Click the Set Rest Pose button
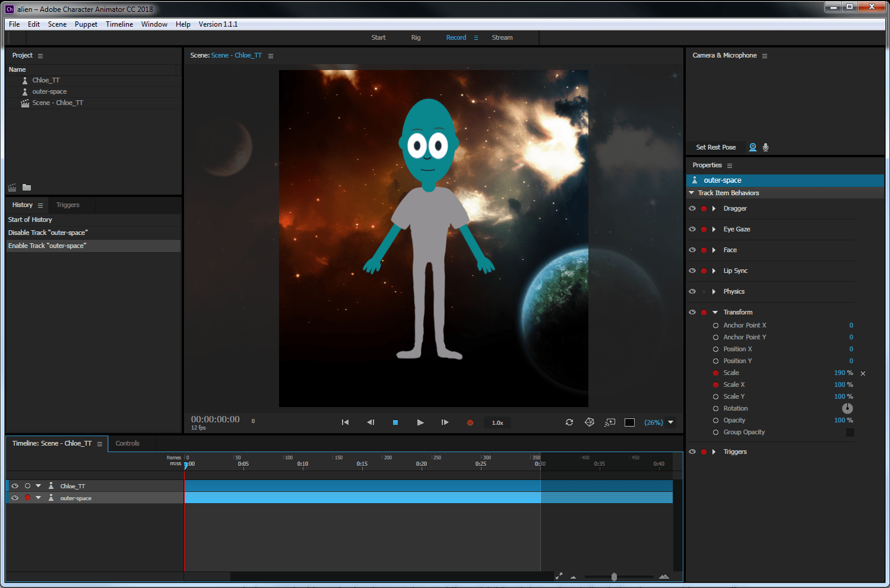The image size is (890, 588). click(715, 147)
